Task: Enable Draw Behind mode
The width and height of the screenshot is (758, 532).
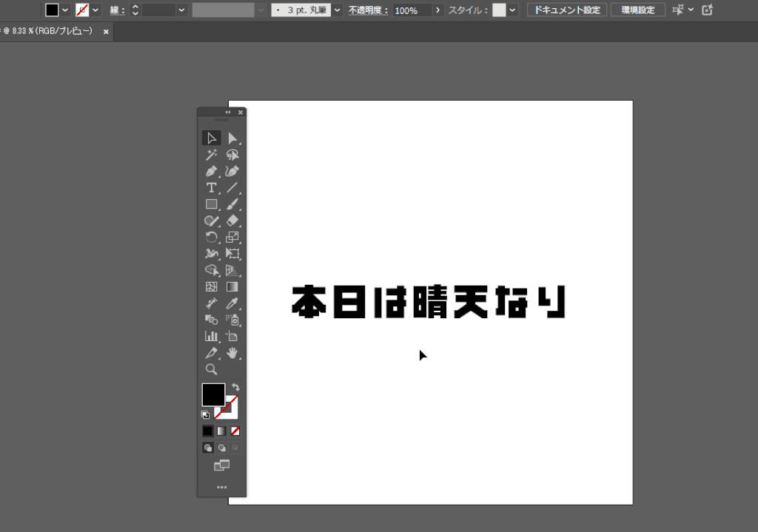Action: (221, 448)
